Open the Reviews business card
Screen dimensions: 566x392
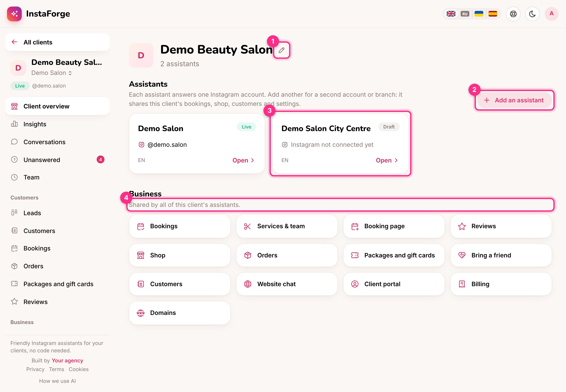point(501,226)
